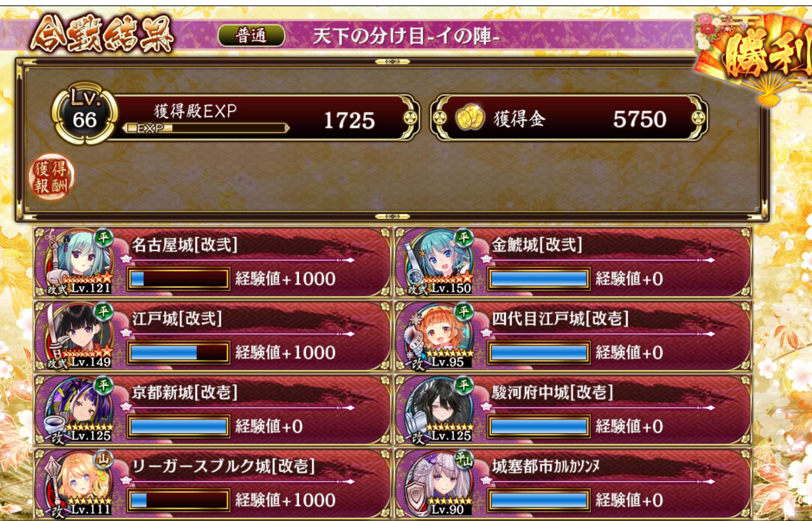Click the リーガースブルク城[改壱] result row
Viewport: 812px width, 521px height.
click(213, 483)
